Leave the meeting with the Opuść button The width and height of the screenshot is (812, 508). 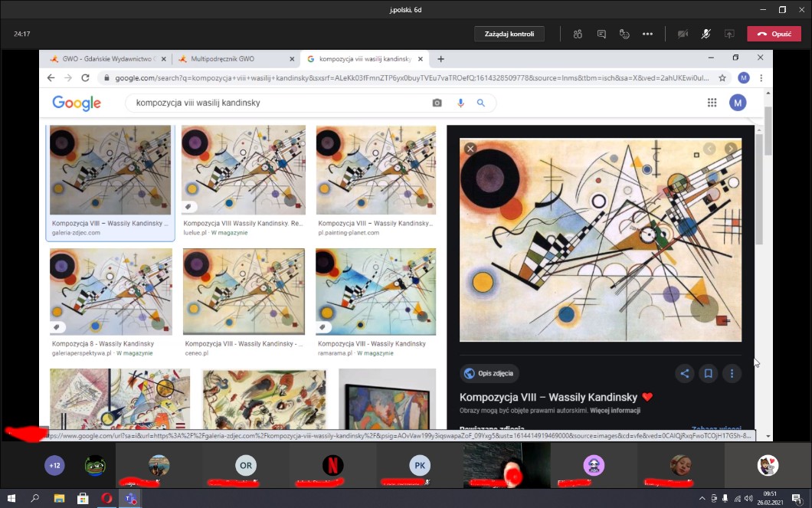(774, 34)
